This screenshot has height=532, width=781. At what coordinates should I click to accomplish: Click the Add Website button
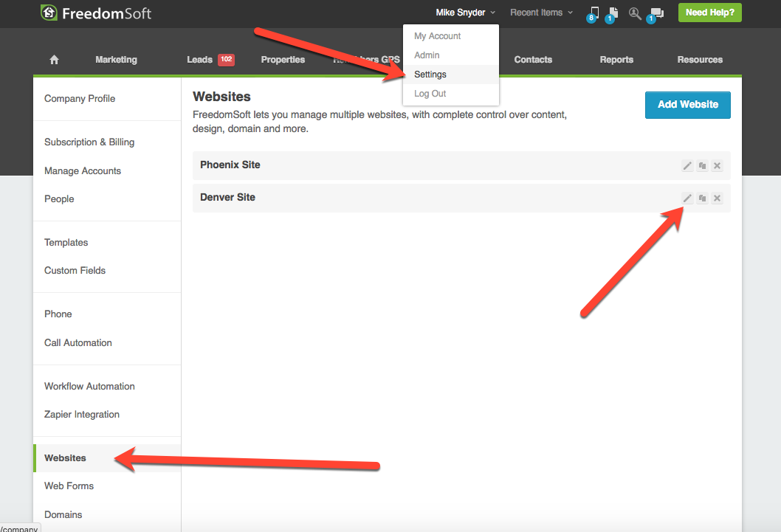click(x=687, y=105)
